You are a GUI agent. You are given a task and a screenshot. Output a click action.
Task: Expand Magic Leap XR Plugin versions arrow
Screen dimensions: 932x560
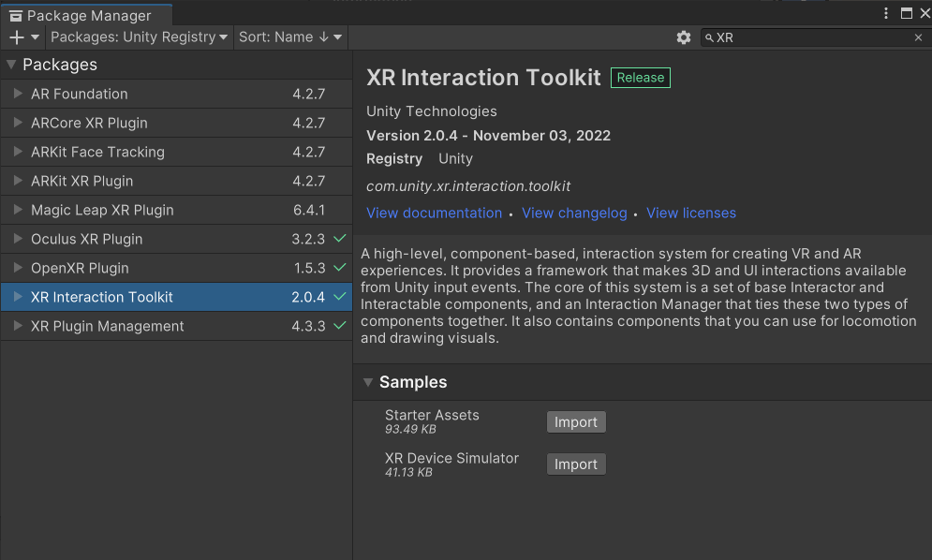pos(18,209)
